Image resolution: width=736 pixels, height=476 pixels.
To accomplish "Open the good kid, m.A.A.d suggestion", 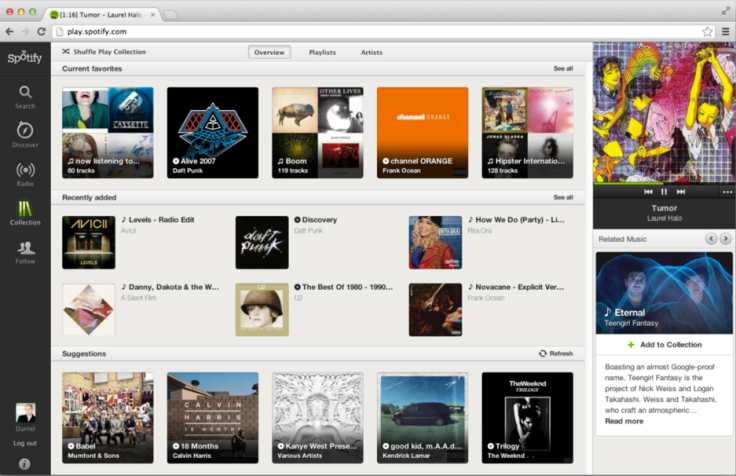I will [x=422, y=418].
